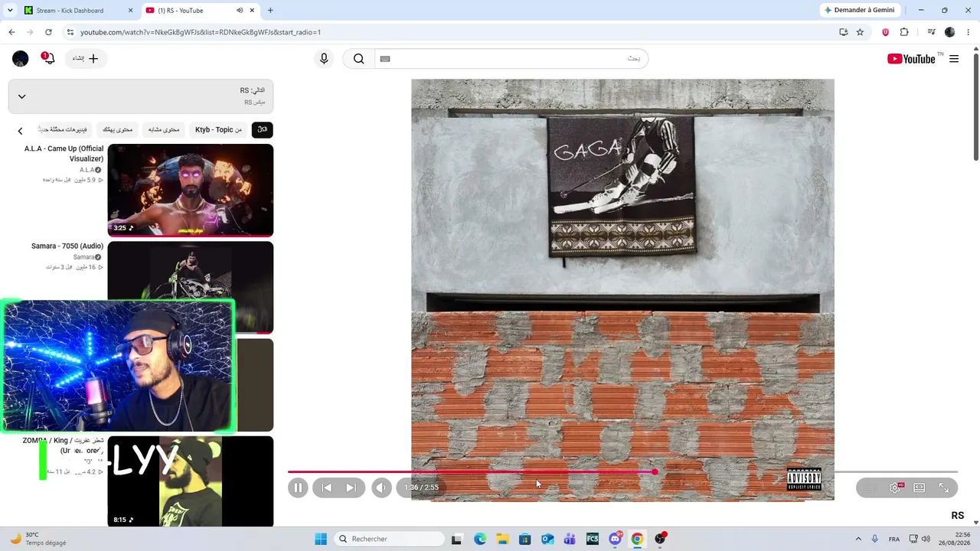Open the tab search dropdown

coord(10,11)
